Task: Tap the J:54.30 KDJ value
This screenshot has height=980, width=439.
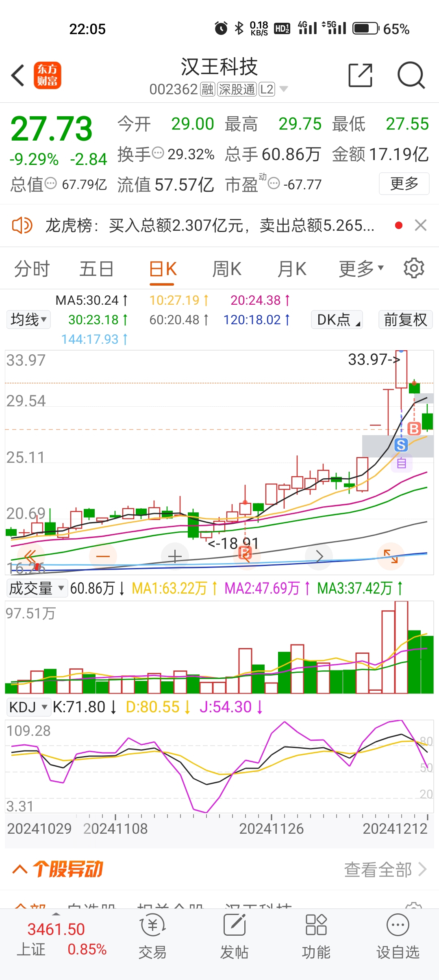Action: pyautogui.click(x=231, y=707)
